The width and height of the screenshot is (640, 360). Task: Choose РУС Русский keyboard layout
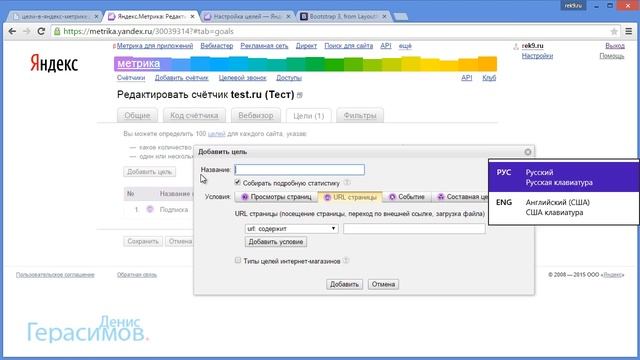point(564,177)
